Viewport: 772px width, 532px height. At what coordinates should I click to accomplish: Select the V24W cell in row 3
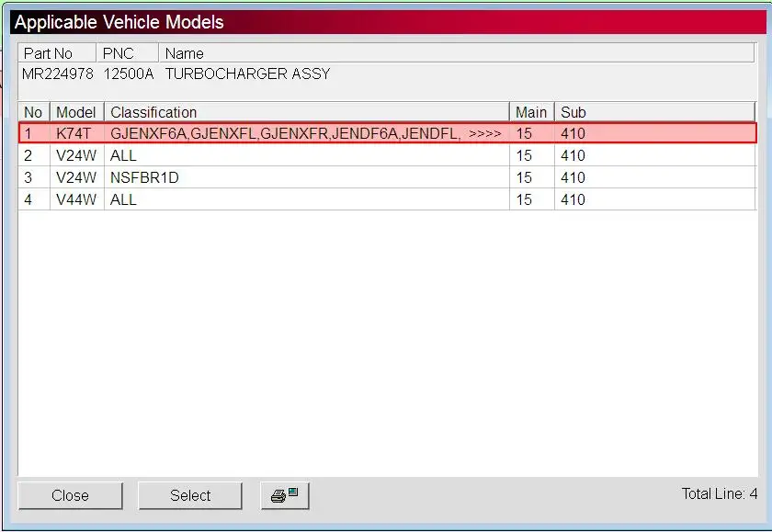pyautogui.click(x=76, y=177)
